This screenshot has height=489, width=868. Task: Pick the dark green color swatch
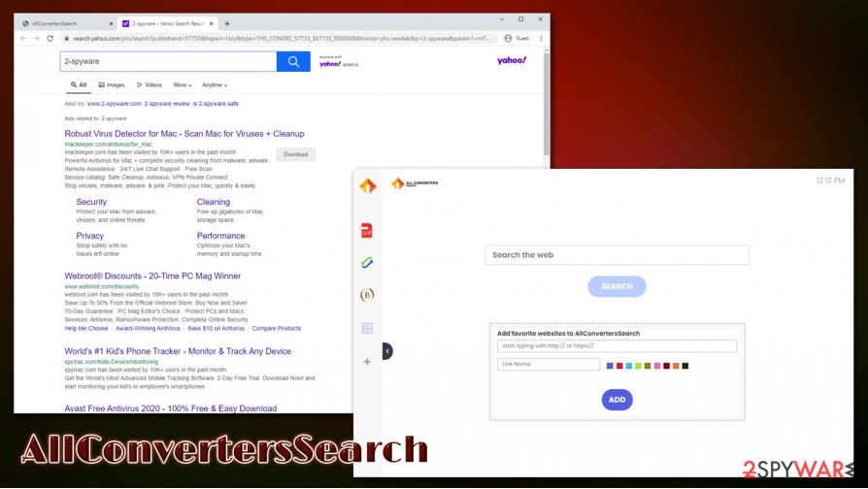point(648,366)
